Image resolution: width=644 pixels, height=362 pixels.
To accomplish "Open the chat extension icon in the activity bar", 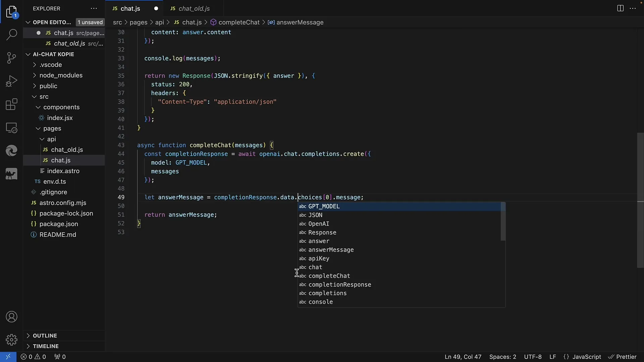I will (11, 174).
